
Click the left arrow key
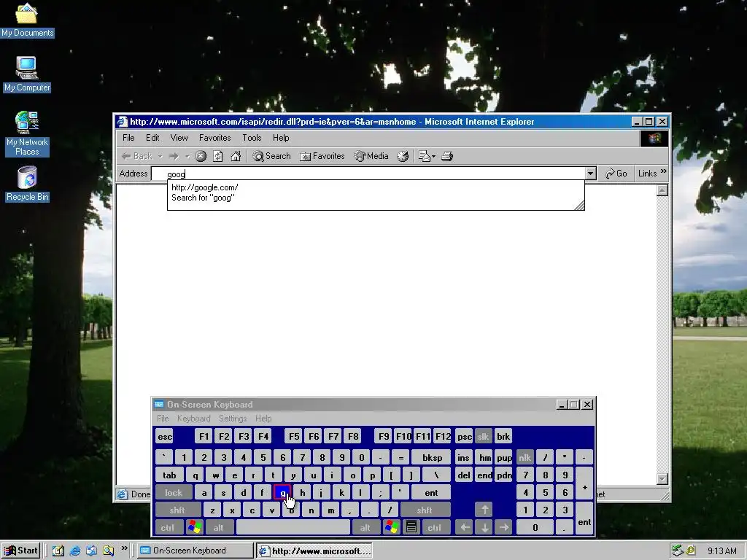click(x=465, y=528)
